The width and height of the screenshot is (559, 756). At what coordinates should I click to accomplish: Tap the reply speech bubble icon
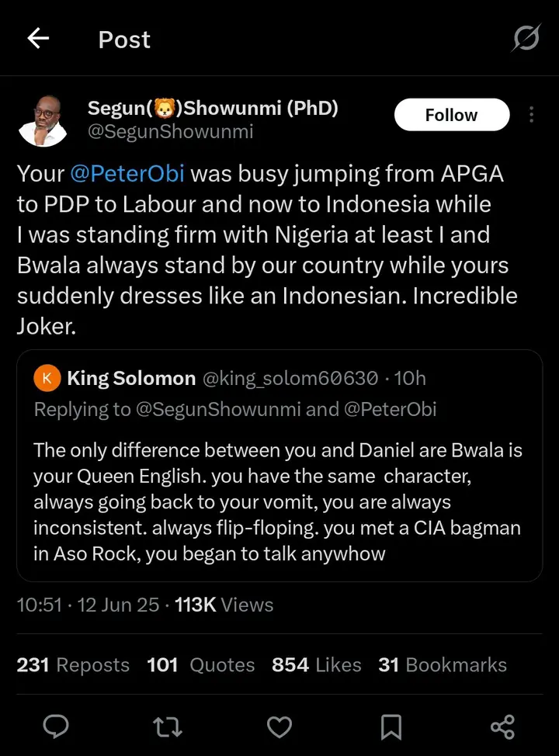(x=56, y=727)
